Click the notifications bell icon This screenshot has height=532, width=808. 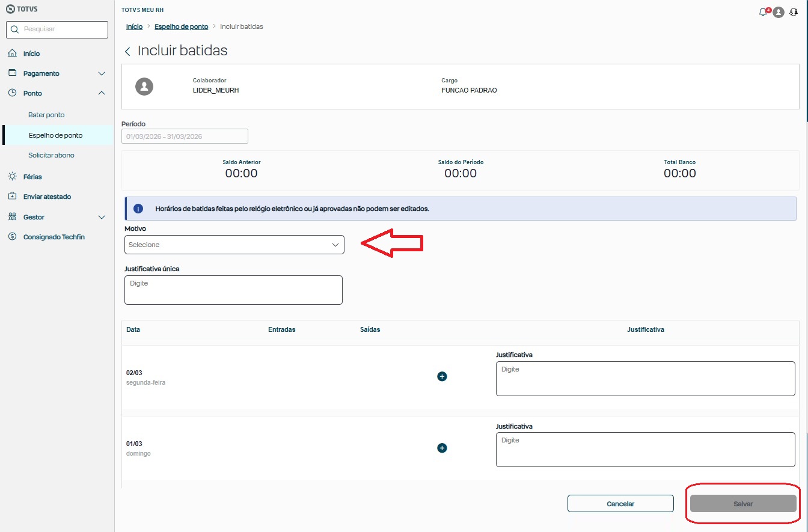(764, 12)
